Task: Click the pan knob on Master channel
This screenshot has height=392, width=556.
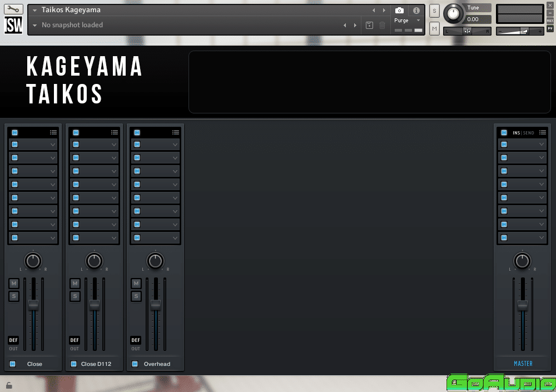Action: coord(522,261)
